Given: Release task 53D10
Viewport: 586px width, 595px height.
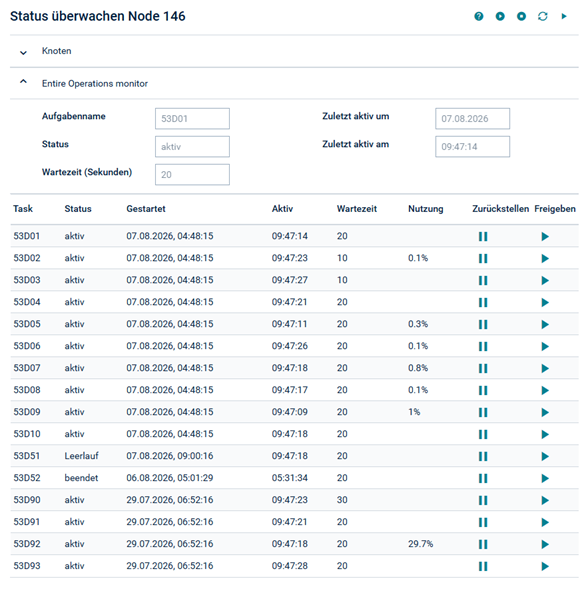Looking at the screenshot, I should coord(545,434).
